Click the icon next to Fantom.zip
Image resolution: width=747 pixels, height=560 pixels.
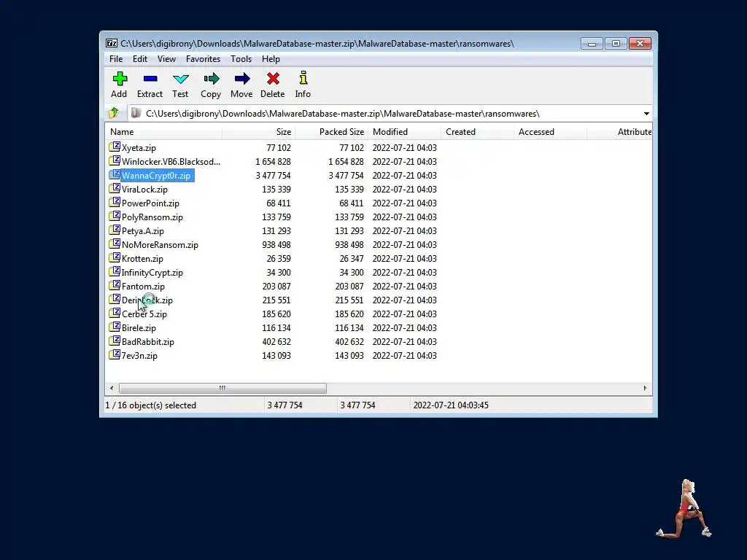coord(115,285)
